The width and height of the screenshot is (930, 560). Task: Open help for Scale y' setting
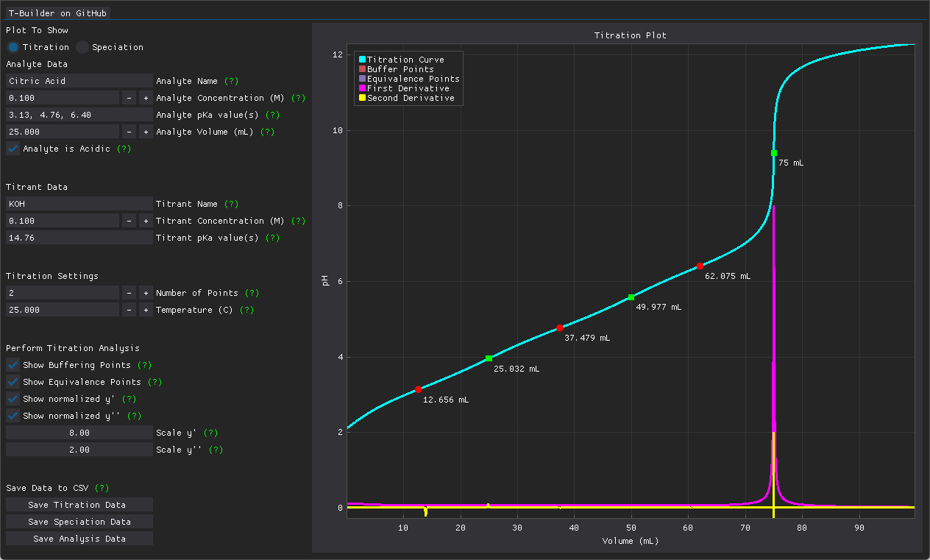(x=211, y=433)
